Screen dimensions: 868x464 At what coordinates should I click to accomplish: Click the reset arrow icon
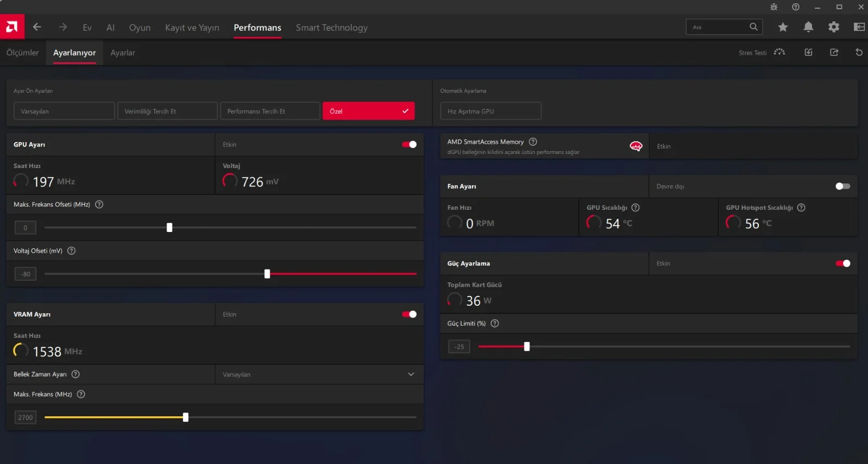point(859,52)
